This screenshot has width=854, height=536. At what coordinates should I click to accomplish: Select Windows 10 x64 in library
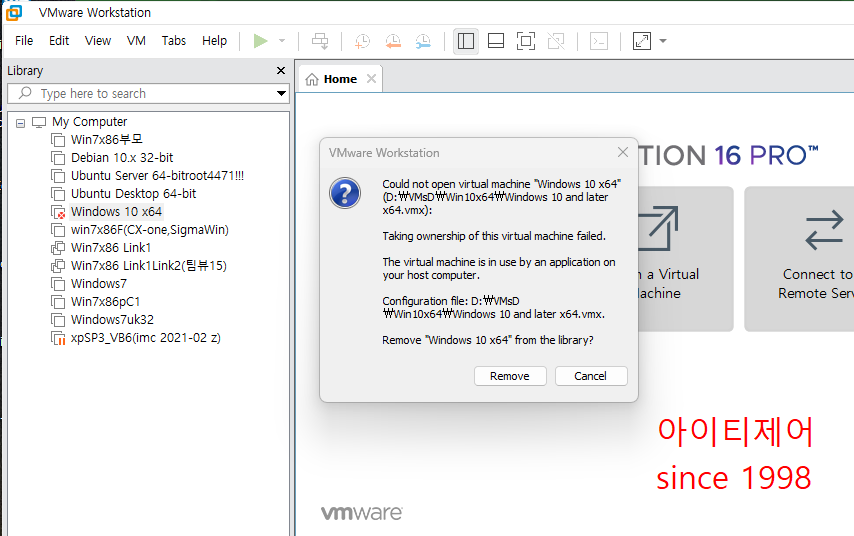117,211
